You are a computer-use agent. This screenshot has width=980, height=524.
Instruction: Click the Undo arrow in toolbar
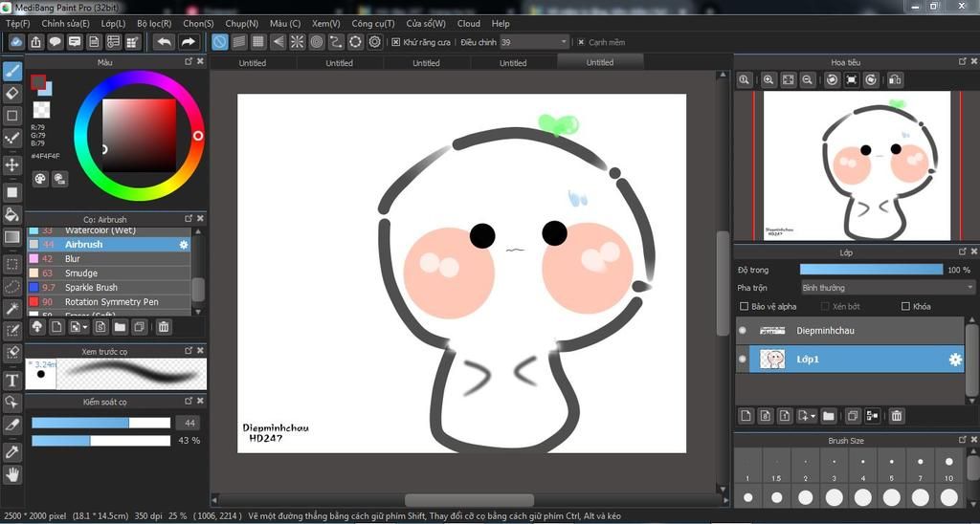(x=165, y=42)
